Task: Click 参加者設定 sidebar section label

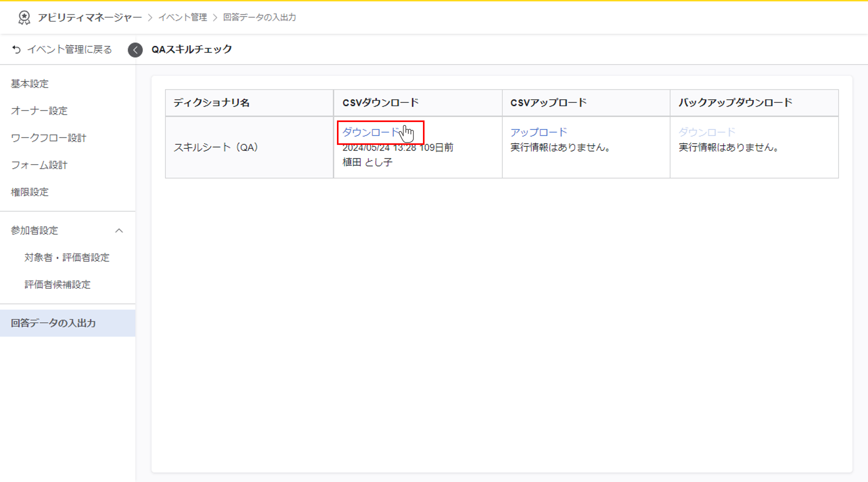Action: click(34, 230)
